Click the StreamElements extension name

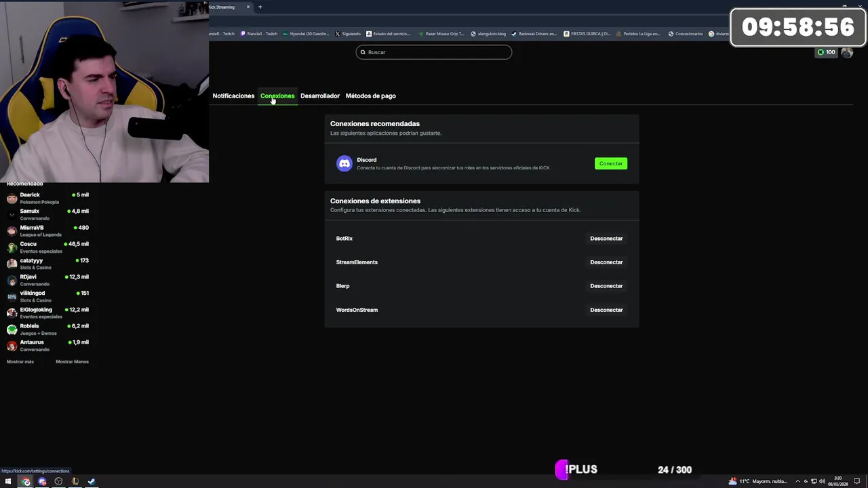[357, 262]
